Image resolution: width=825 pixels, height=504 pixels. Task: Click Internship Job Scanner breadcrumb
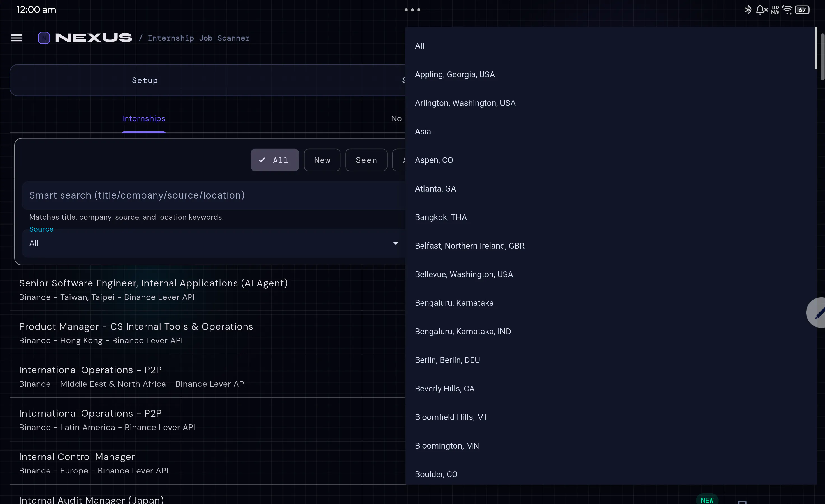199,38
